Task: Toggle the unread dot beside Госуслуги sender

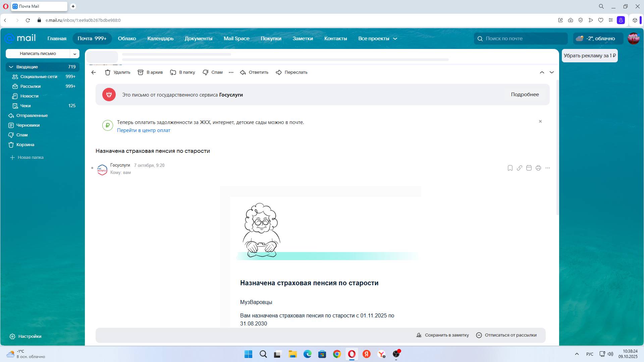Action: coord(92,168)
